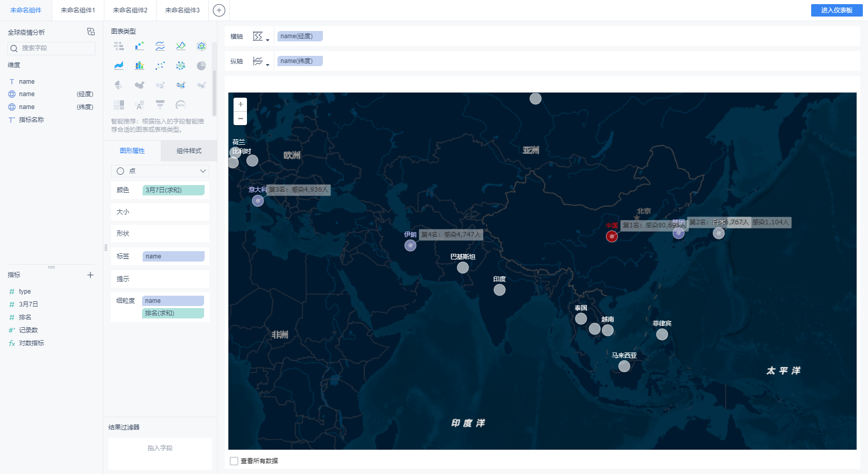This screenshot has height=474, width=868.
Task: Add a new component tab
Action: (x=219, y=10)
